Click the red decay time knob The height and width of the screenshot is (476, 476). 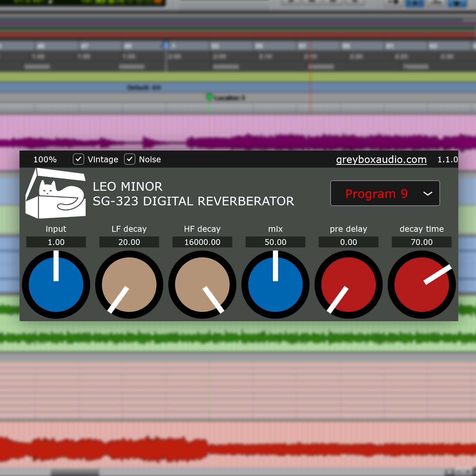[x=422, y=285]
